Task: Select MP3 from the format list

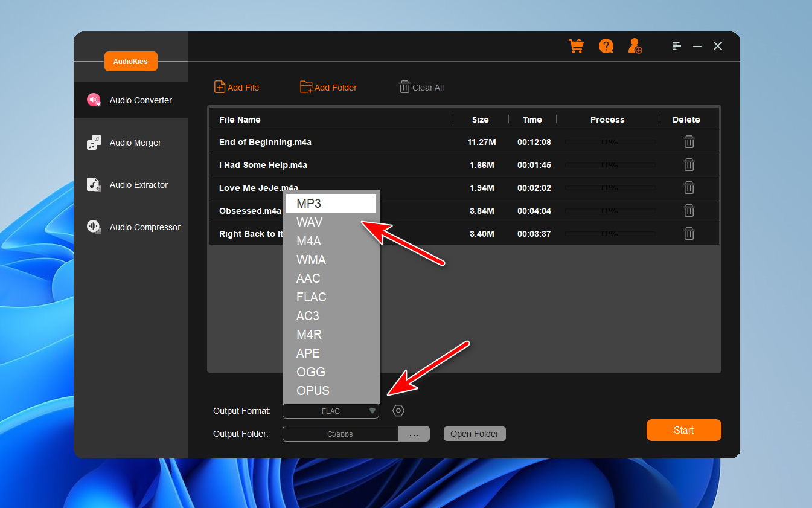Action: pyautogui.click(x=331, y=204)
